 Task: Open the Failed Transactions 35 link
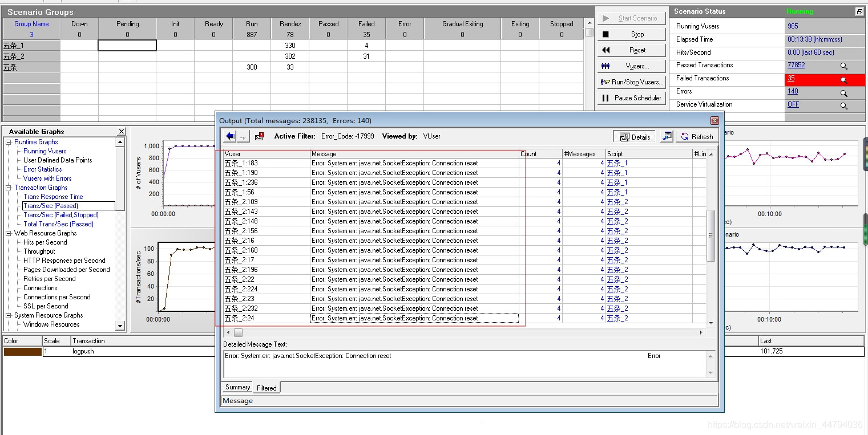pyautogui.click(x=791, y=79)
